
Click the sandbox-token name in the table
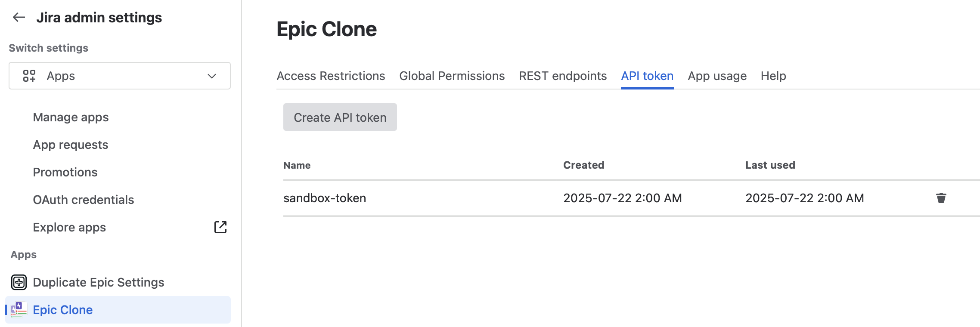[x=325, y=198]
